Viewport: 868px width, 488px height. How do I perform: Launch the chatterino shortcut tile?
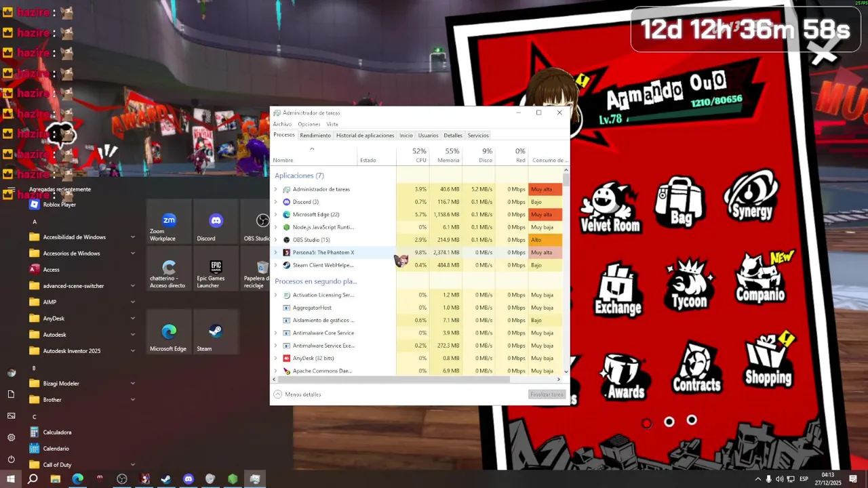pyautogui.click(x=169, y=270)
